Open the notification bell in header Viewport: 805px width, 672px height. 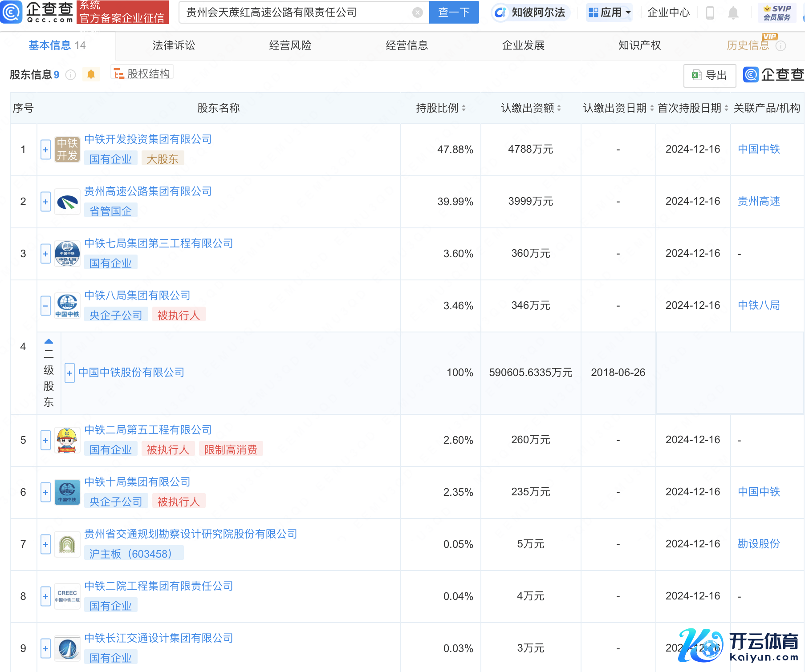pos(733,13)
